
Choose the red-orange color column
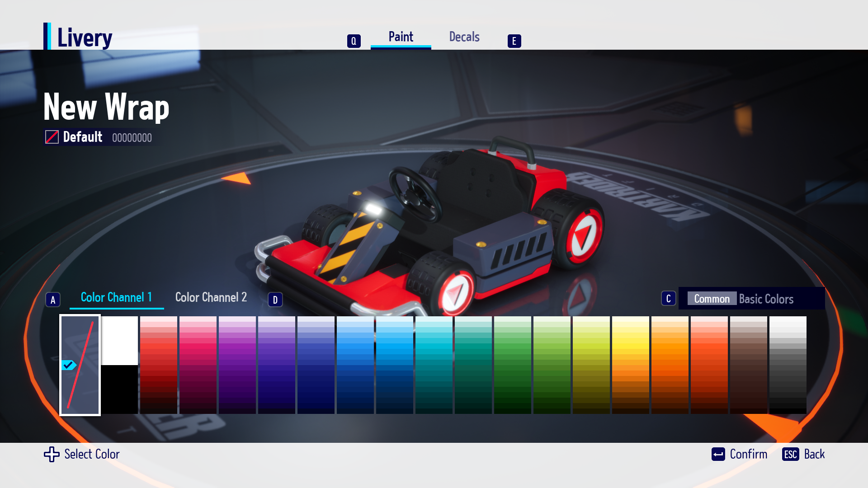(x=709, y=365)
